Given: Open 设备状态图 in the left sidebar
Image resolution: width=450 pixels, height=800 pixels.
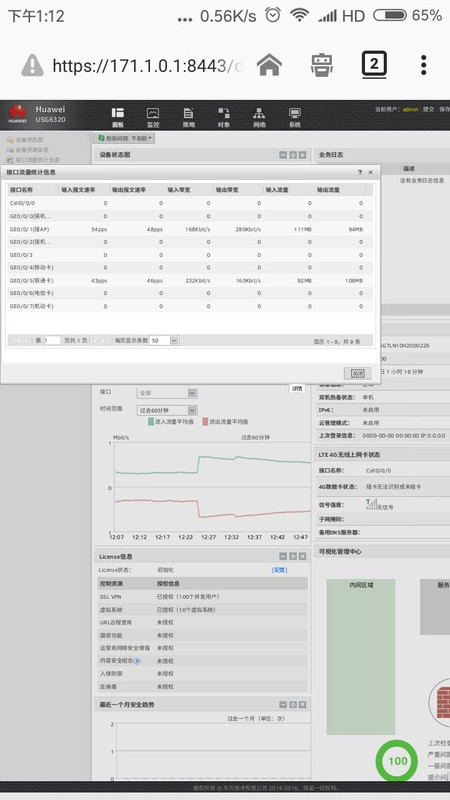Looking at the screenshot, I should pos(25,139).
